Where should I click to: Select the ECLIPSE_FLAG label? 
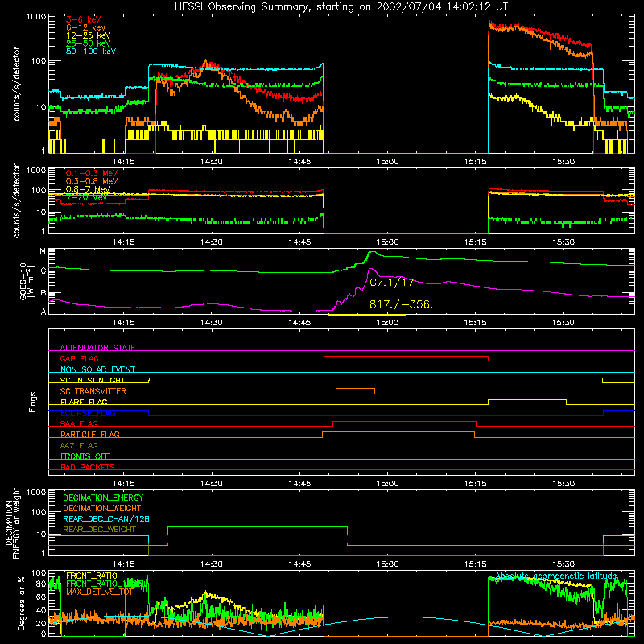pos(88,413)
